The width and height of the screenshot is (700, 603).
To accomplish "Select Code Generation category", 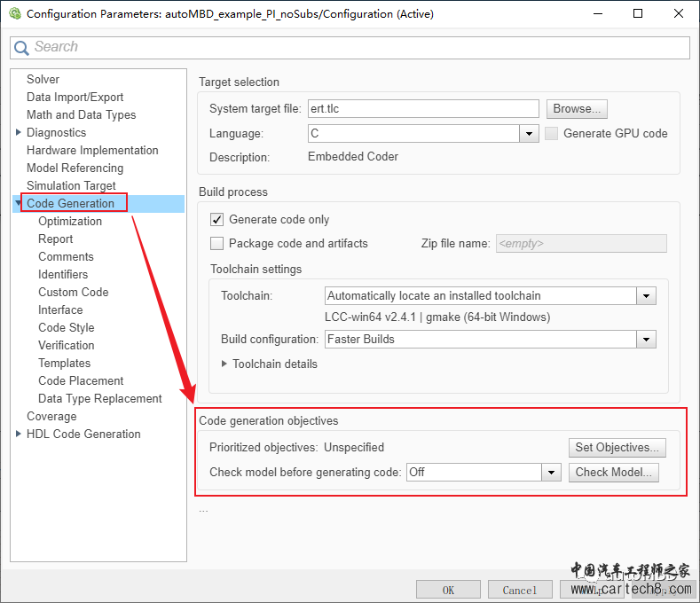I will [x=71, y=204].
